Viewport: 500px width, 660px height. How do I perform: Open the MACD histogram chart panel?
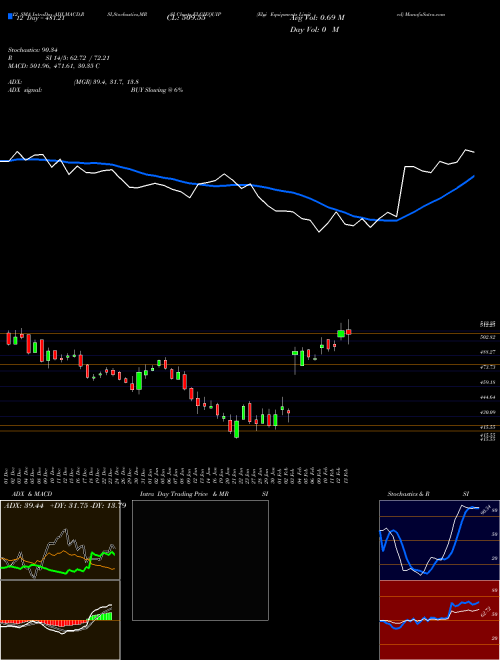(60, 620)
